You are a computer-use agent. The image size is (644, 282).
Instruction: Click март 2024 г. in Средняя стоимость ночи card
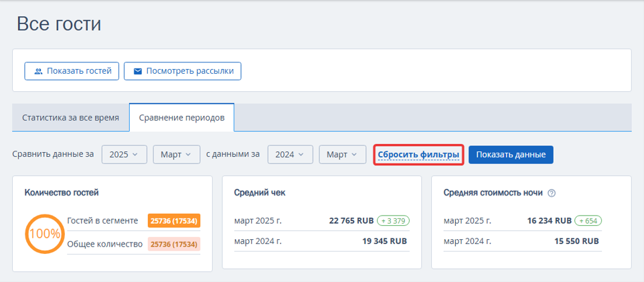point(467,241)
